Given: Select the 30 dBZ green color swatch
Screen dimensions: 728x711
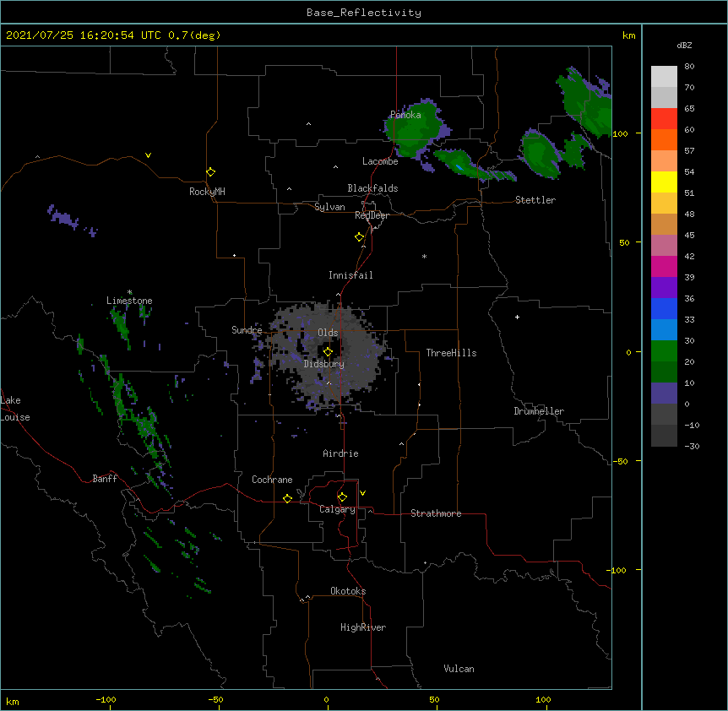Looking at the screenshot, I should click(664, 351).
